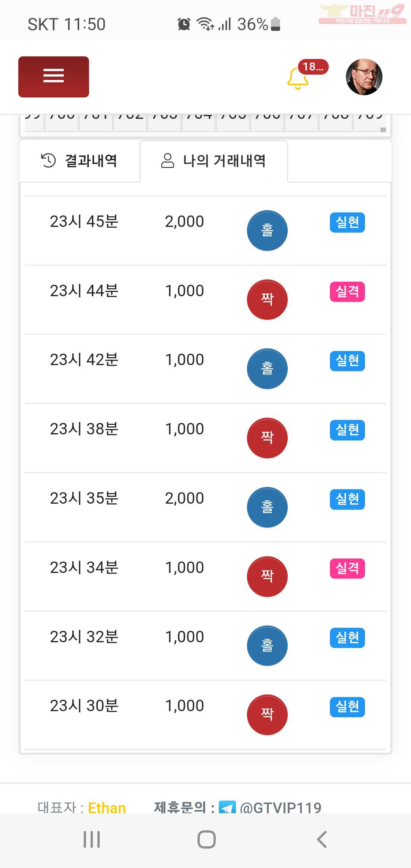Tap Android recent apps navigation button

click(x=92, y=839)
